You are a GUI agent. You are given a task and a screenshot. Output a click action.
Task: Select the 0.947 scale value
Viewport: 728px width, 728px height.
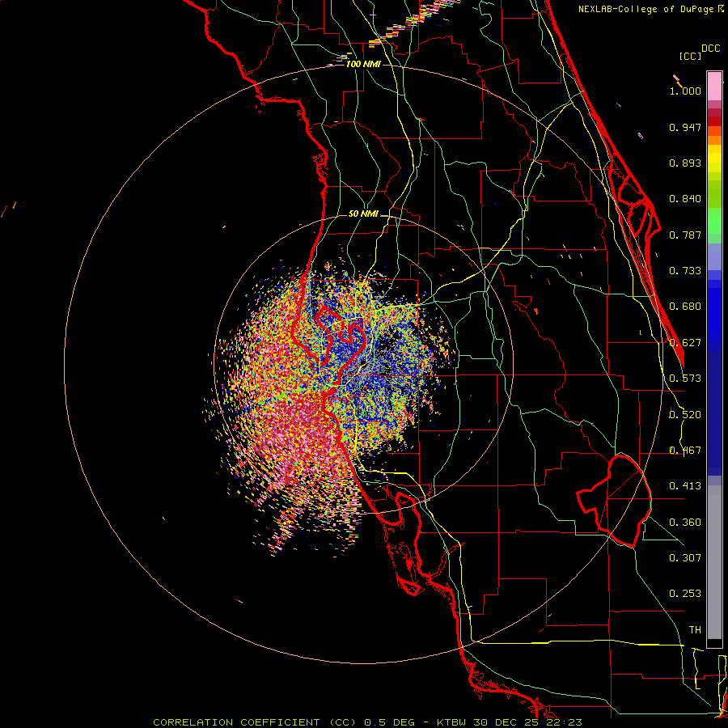pyautogui.click(x=685, y=127)
